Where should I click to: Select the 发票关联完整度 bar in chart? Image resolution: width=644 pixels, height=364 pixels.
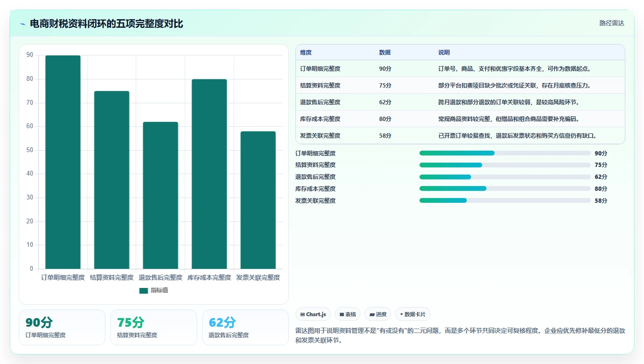(x=258, y=200)
